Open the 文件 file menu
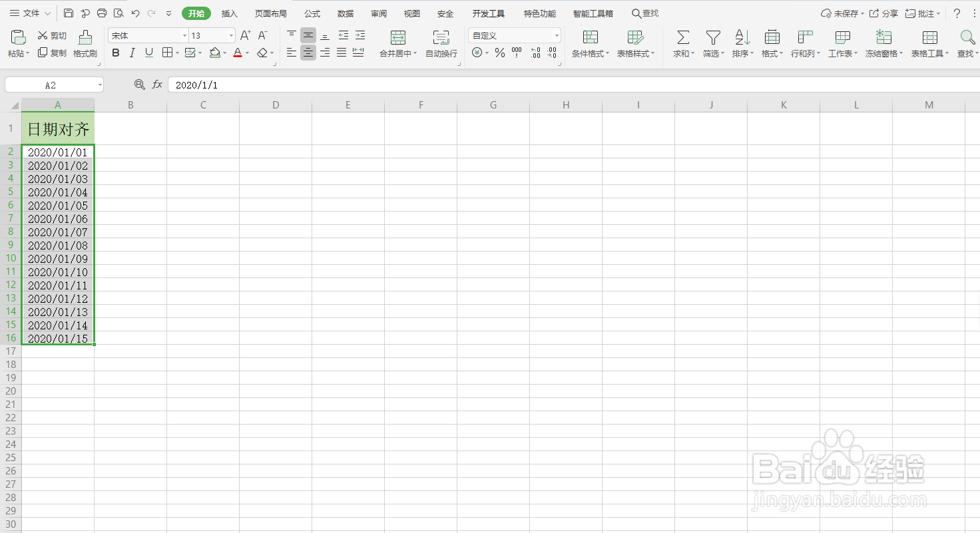 click(29, 13)
